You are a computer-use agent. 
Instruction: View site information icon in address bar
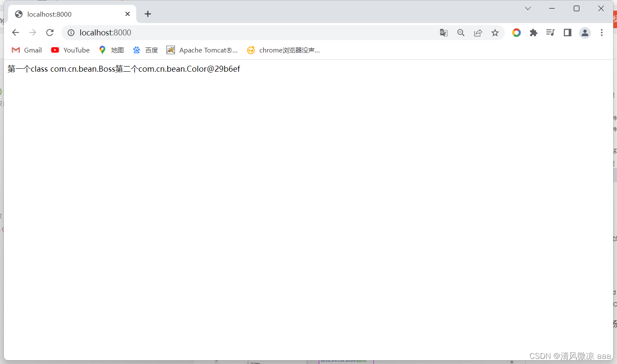[71, 33]
